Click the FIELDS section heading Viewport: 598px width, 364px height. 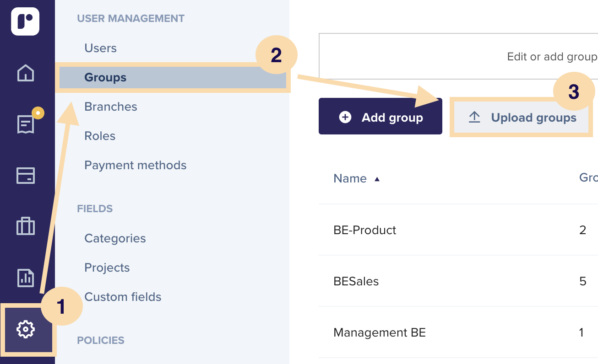pos(95,209)
